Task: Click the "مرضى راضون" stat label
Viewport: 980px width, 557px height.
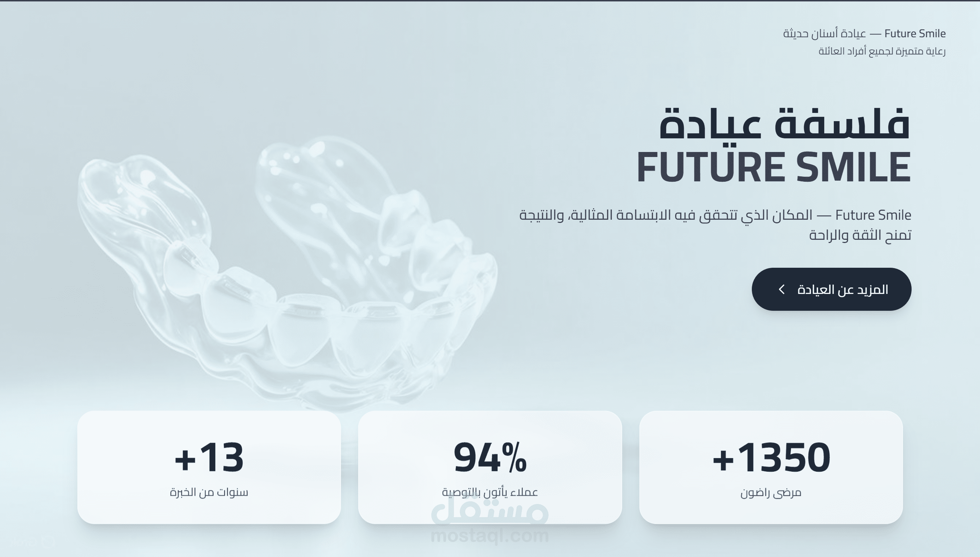Action: coord(770,492)
